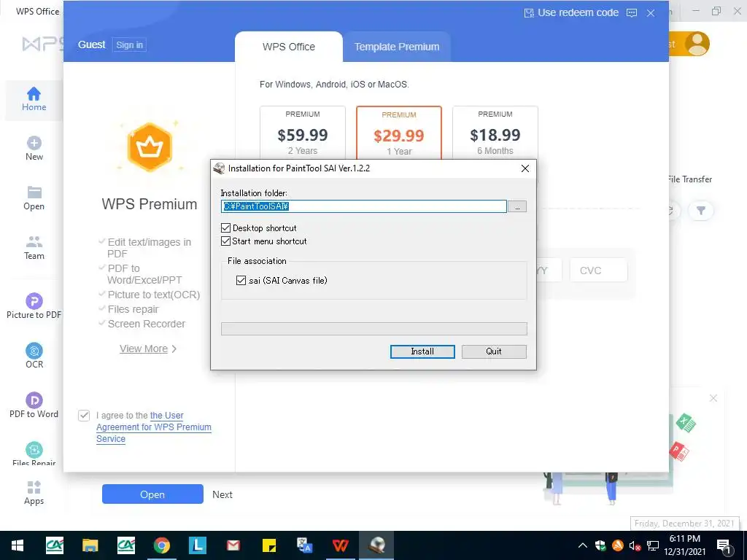Select $59.99 2 Years premium plan
Screen dimensions: 747x560
303,133
